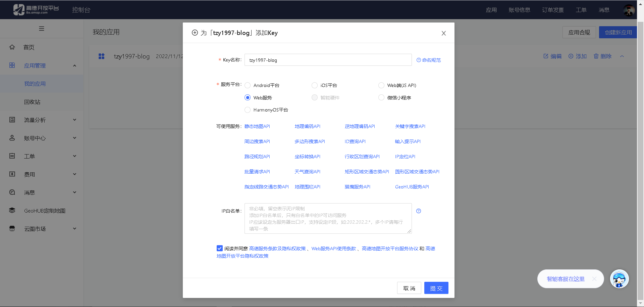The width and height of the screenshot is (644, 307).
Task: Click the user avatar in top bar
Action: click(x=629, y=10)
